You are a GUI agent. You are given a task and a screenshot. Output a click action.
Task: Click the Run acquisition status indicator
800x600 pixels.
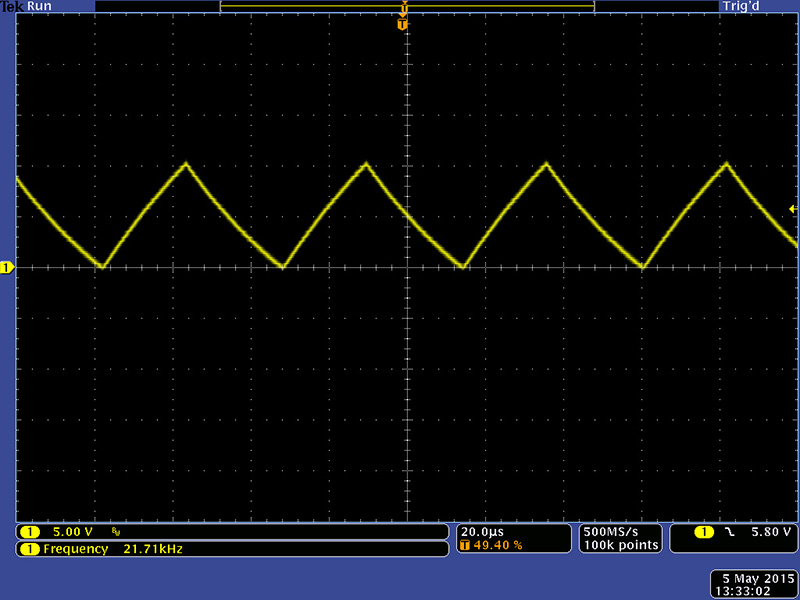click(x=38, y=6)
